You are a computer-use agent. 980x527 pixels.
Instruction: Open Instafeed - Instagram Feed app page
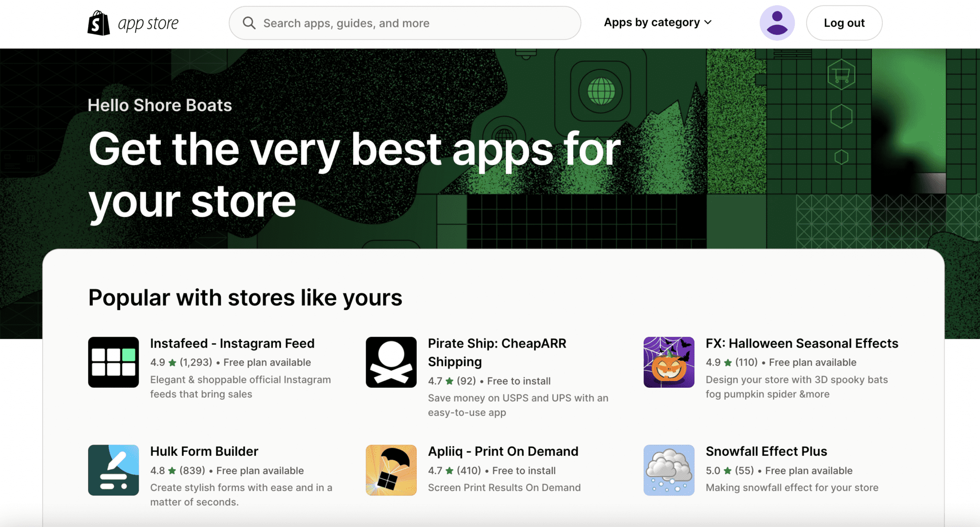232,343
